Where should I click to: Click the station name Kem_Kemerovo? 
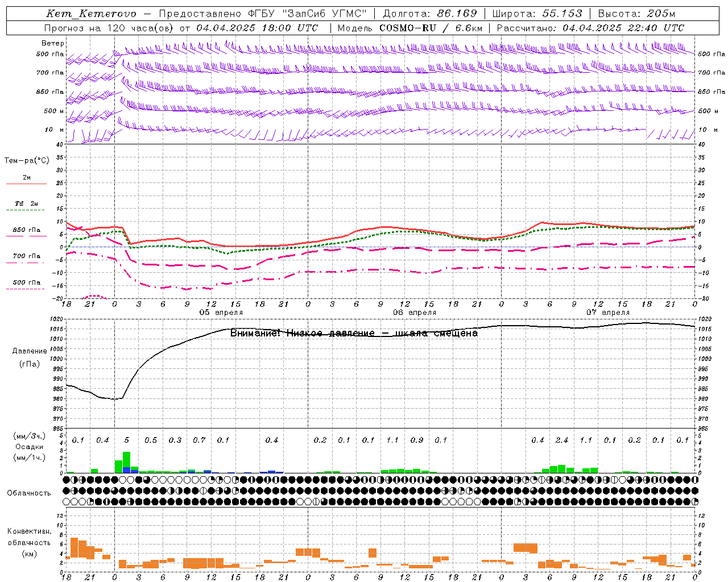(92, 14)
